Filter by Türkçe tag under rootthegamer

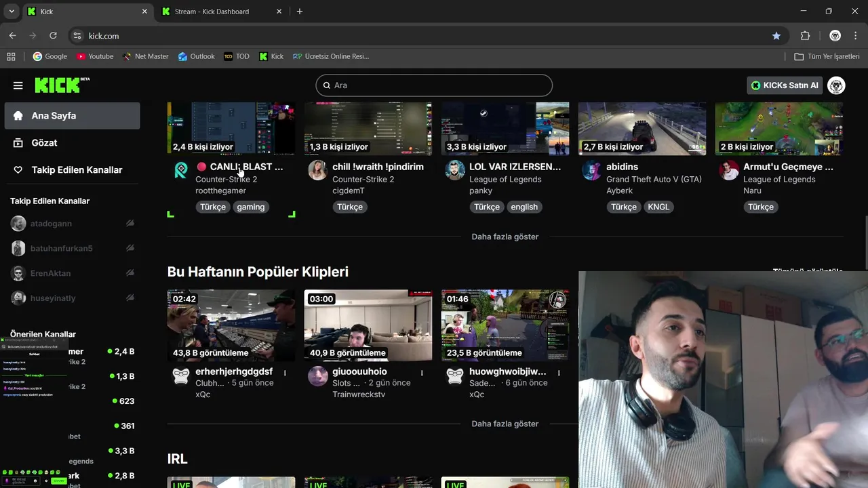pyautogui.click(x=213, y=207)
